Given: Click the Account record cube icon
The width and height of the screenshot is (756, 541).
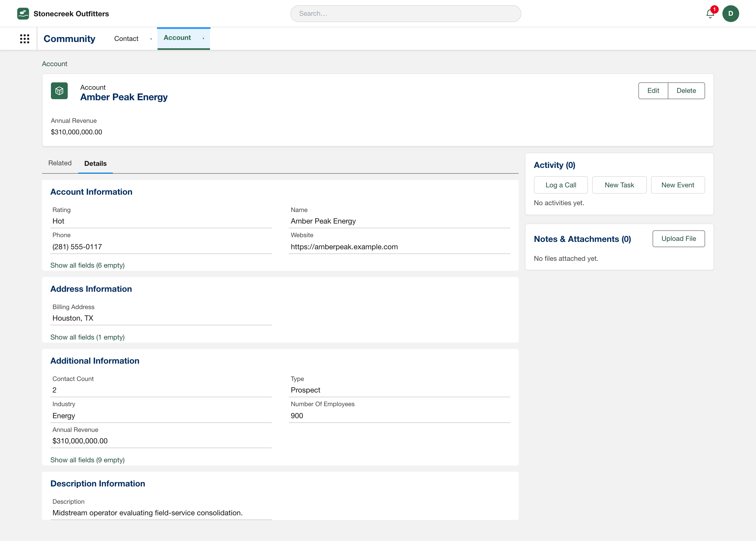Looking at the screenshot, I should (x=59, y=91).
